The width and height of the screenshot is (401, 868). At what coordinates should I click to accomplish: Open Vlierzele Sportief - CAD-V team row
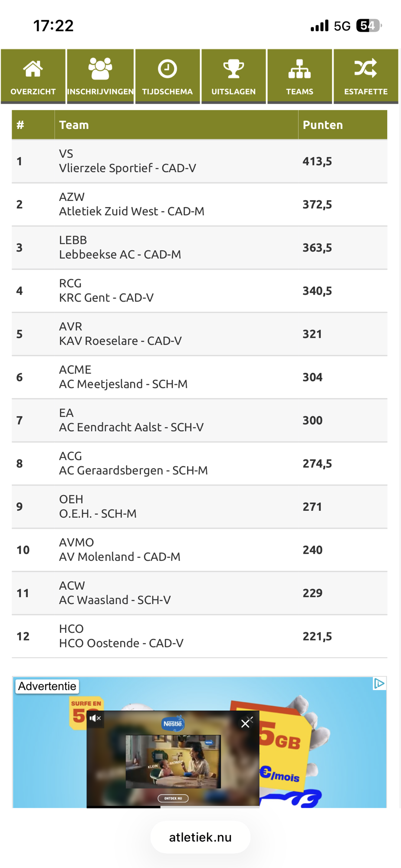199,161
